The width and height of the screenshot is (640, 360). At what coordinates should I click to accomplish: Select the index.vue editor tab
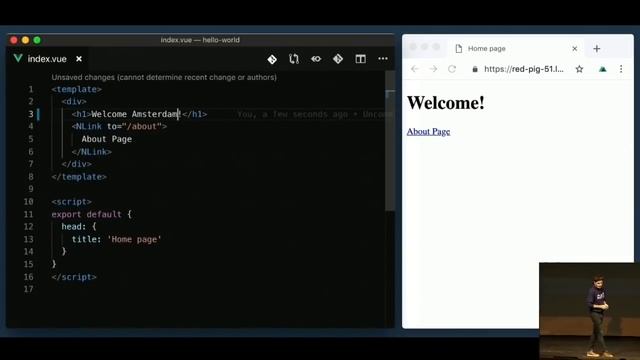click(48, 59)
